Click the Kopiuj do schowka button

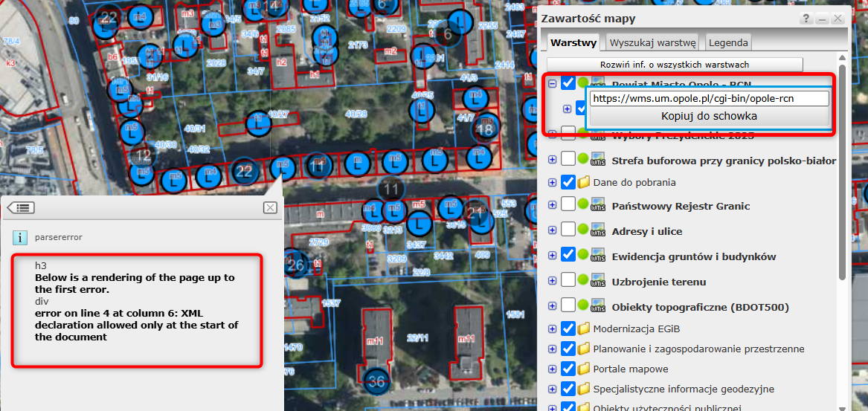pyautogui.click(x=709, y=117)
